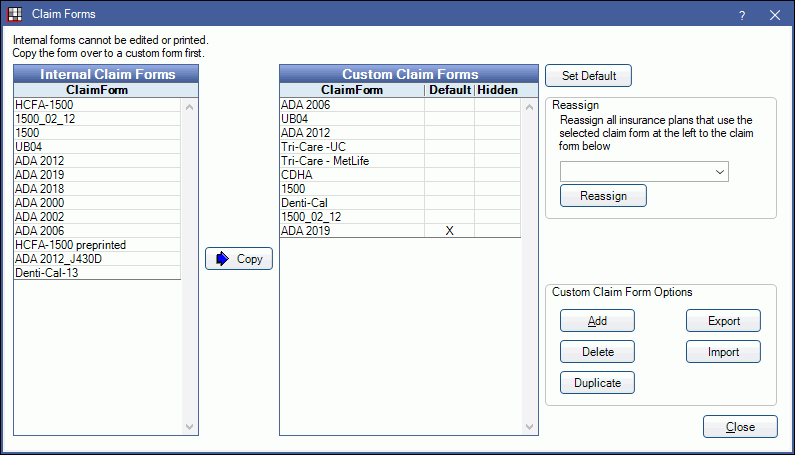Click up arrow of Internal Claim Forms scrollbar

[x=190, y=107]
